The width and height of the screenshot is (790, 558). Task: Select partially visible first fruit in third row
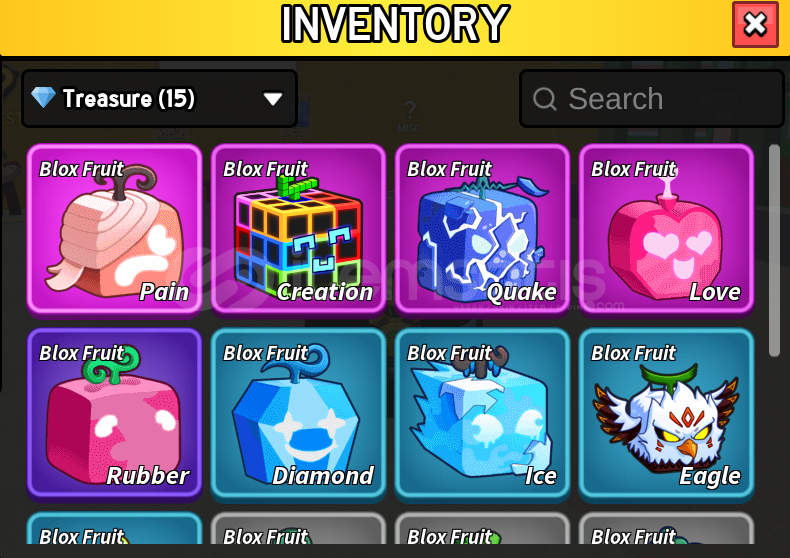pos(114,528)
